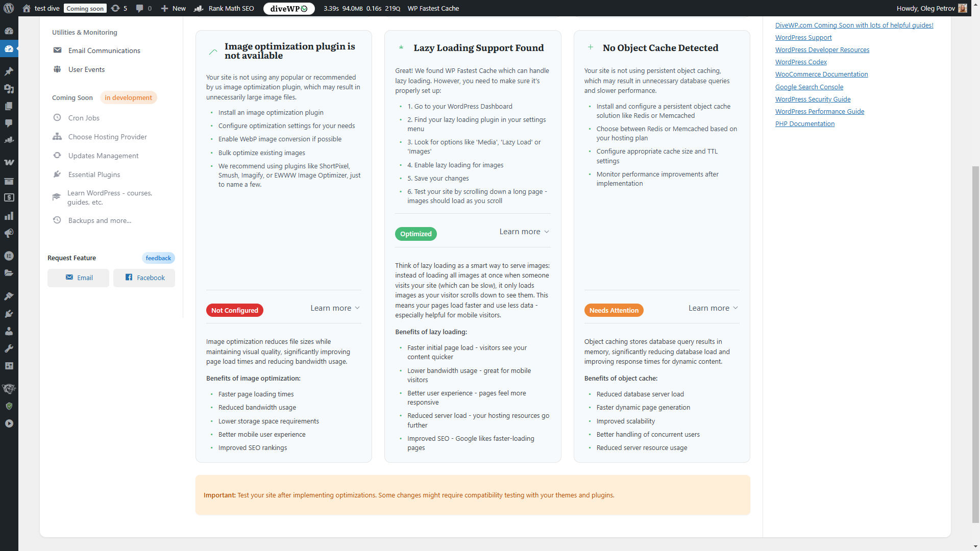Open the green shield sidebar icon

[9, 406]
